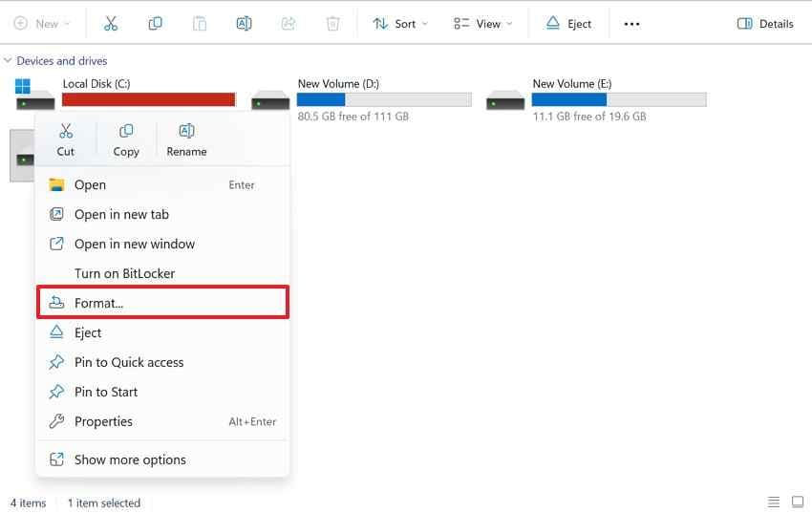The width and height of the screenshot is (812, 513).
Task: Select the New Volume (D:) drive icon
Action: point(270,99)
